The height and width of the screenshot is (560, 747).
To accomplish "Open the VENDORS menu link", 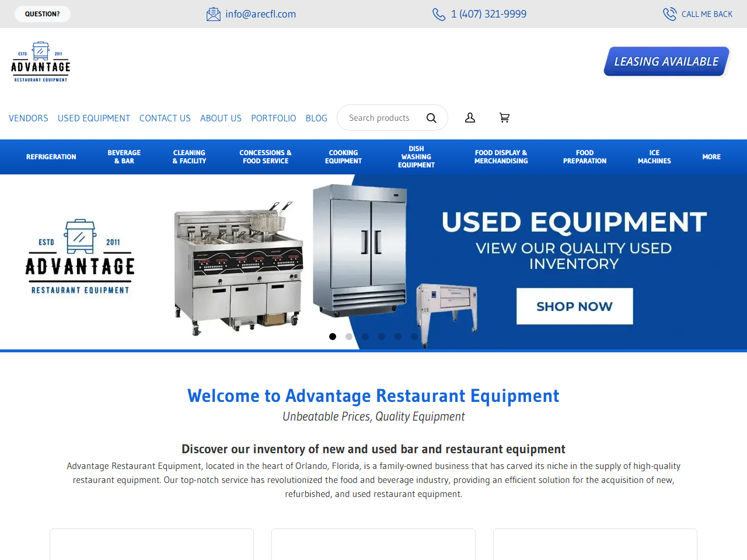I will pyautogui.click(x=29, y=118).
